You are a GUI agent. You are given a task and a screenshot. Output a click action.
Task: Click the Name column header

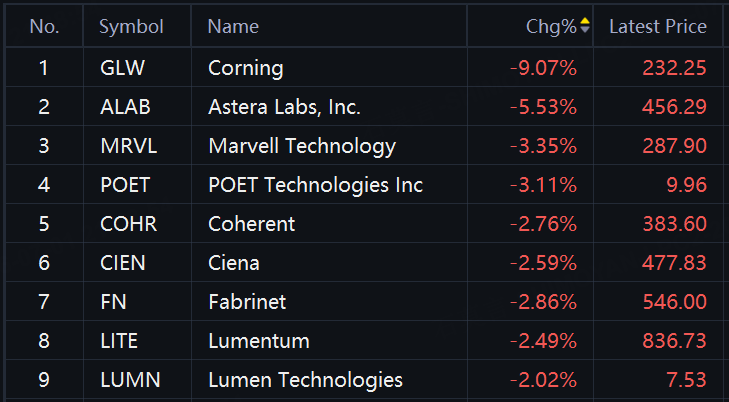pos(233,26)
